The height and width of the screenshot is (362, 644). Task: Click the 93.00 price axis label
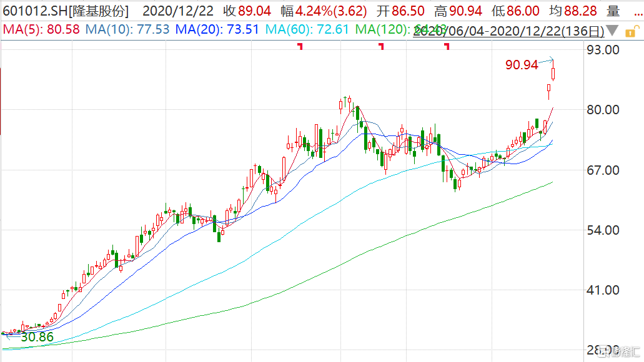603,50
